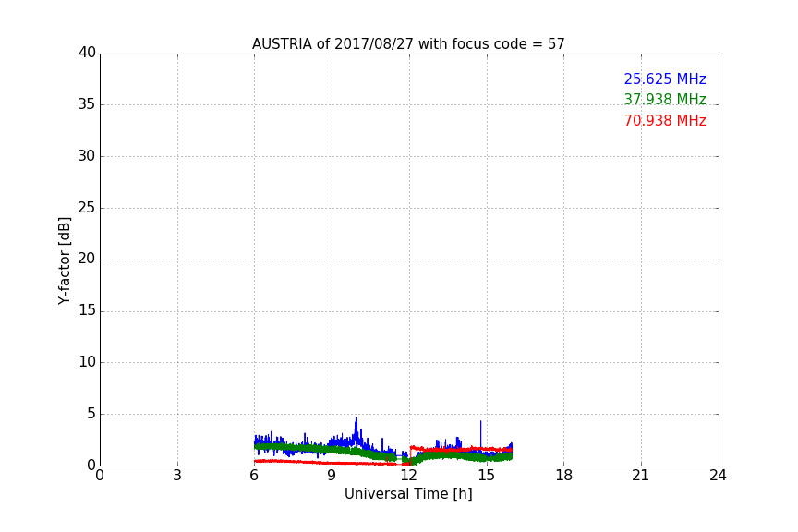Viewport: 798px width, 532px height.
Task: Click the narrow blue spike before 15 h
Action: click(480, 433)
